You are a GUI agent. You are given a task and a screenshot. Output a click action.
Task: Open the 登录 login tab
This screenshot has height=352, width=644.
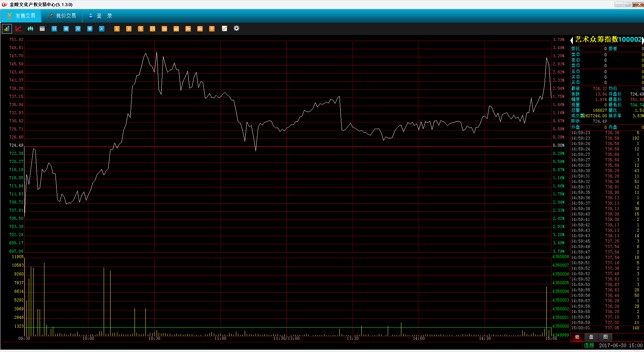tap(100, 16)
